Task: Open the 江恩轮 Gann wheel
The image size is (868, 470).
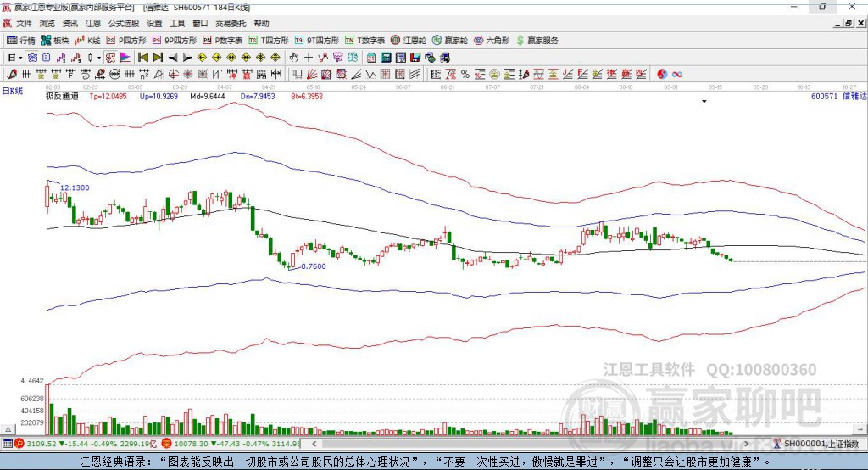Action: pos(409,41)
